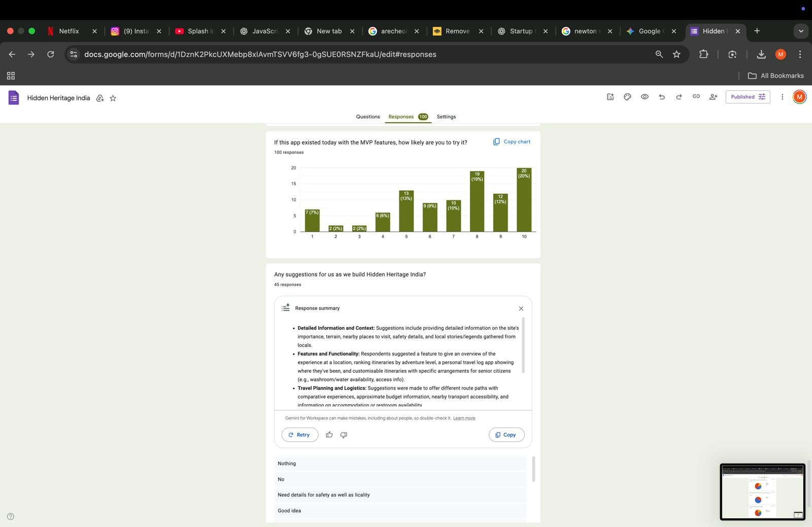Open the Google Forms home icon
The width and height of the screenshot is (812, 527).
pyautogui.click(x=14, y=98)
